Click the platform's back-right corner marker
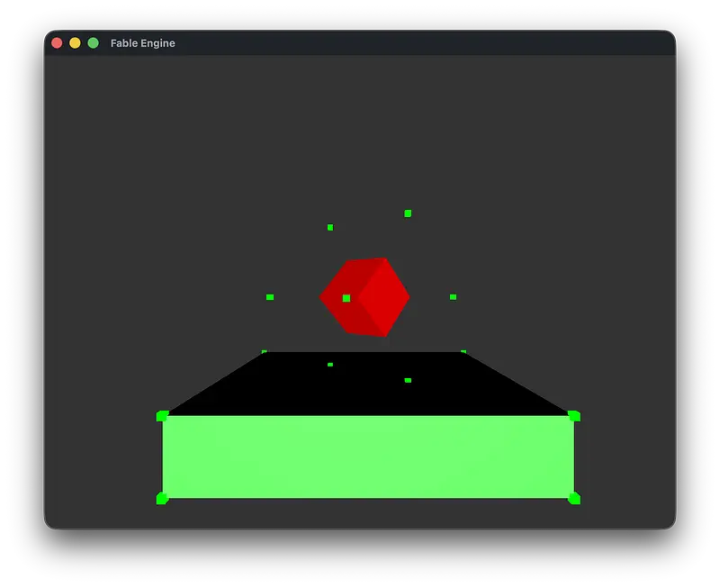 click(x=463, y=351)
